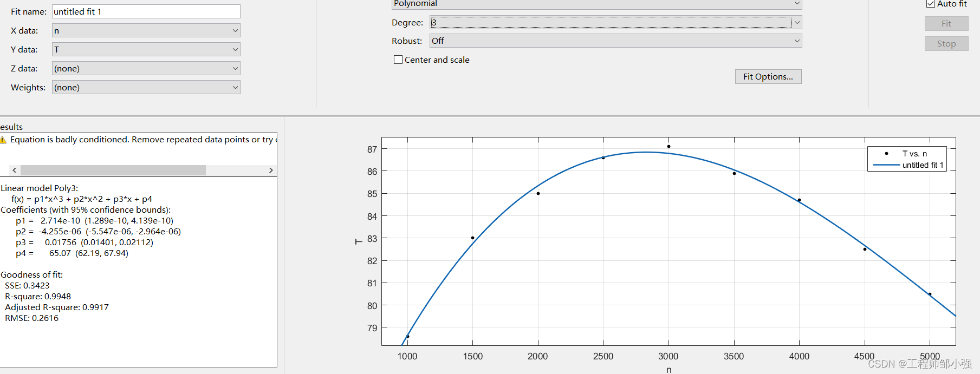
Task: Click the 'Goodness of fit:' heading
Action: [x=31, y=275]
